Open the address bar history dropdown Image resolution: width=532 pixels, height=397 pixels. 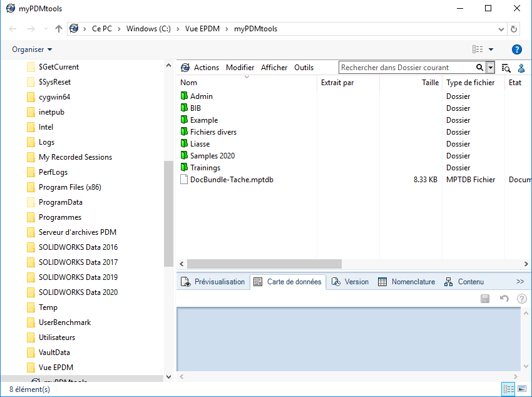pyautogui.click(x=501, y=29)
